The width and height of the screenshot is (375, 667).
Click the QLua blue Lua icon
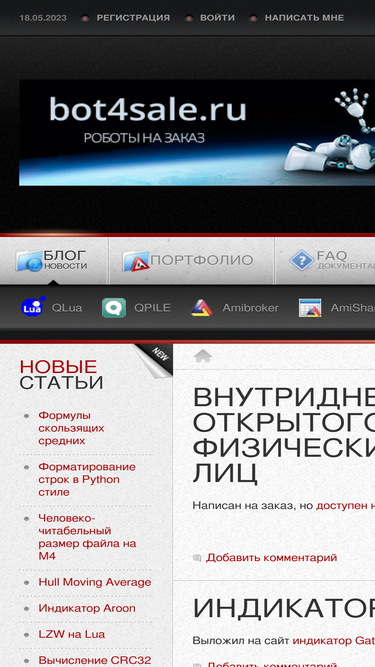click(33, 306)
